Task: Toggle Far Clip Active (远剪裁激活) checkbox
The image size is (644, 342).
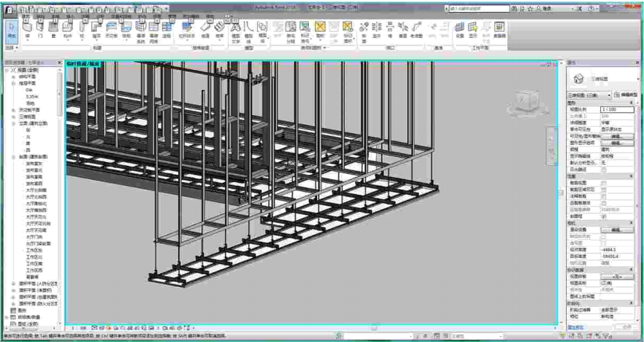Action: point(604,203)
